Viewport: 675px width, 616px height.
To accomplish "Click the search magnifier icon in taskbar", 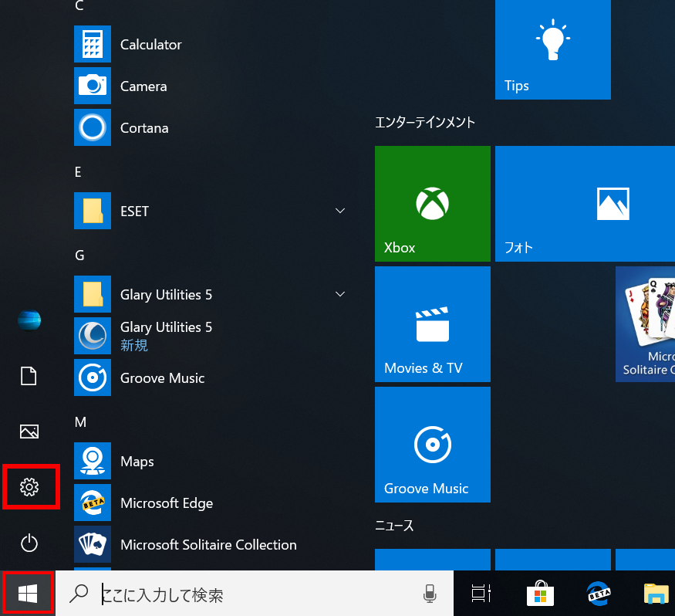I will point(79,593).
